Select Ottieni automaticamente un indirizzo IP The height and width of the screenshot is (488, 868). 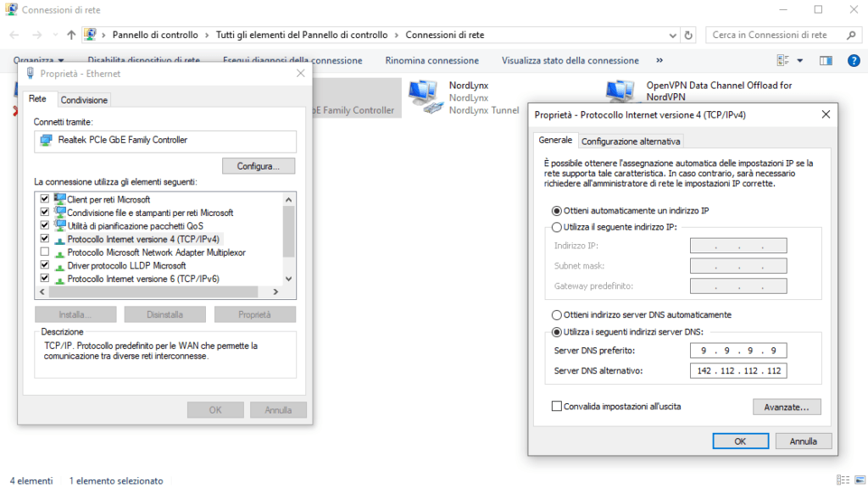click(557, 211)
